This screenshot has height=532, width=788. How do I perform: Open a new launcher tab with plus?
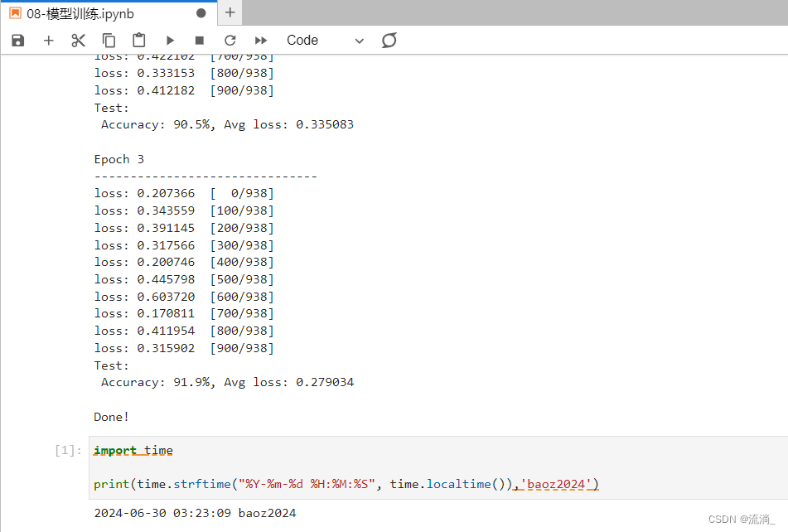coord(230,12)
